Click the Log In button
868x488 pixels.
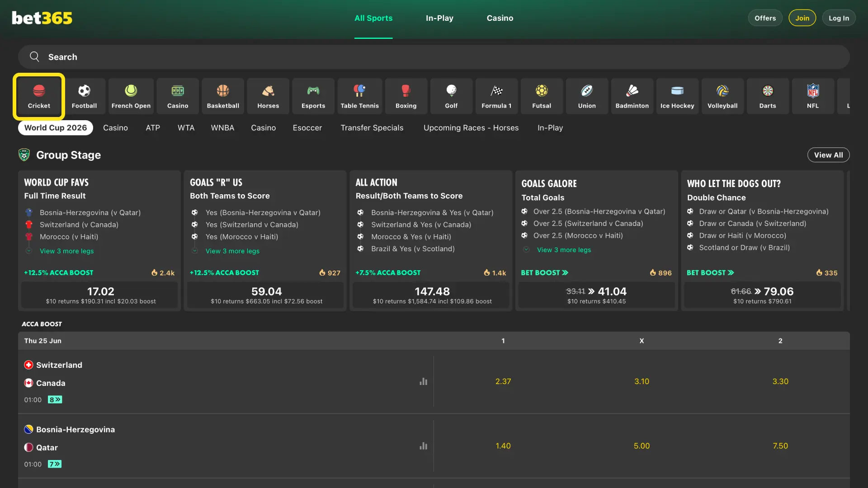click(839, 18)
